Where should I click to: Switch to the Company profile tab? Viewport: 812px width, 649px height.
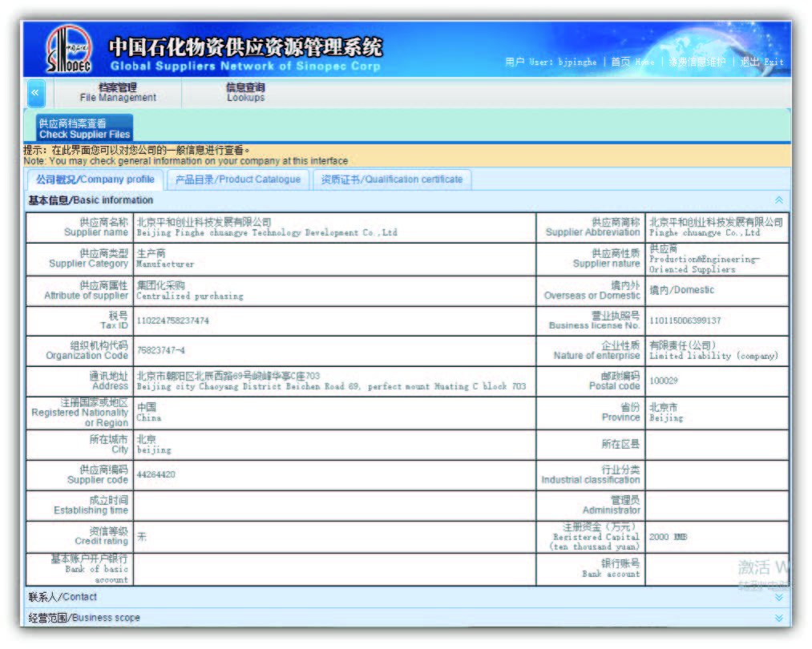click(x=95, y=179)
